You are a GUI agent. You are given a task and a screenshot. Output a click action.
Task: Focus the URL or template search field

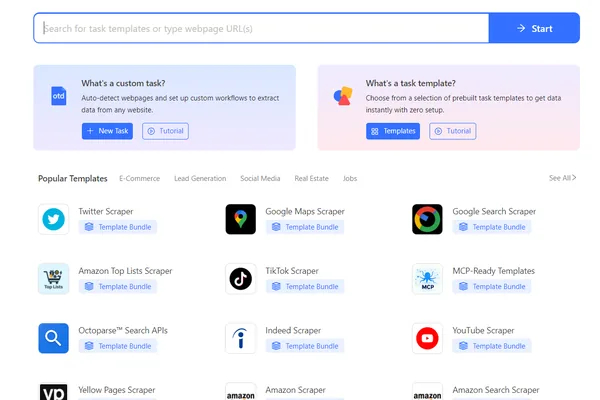pyautogui.click(x=261, y=28)
